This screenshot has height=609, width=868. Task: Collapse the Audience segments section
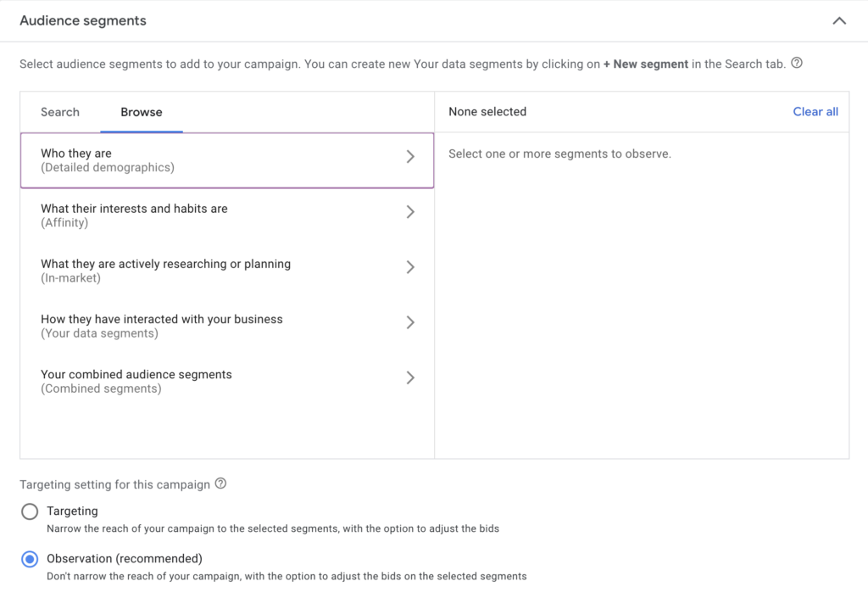(x=839, y=20)
